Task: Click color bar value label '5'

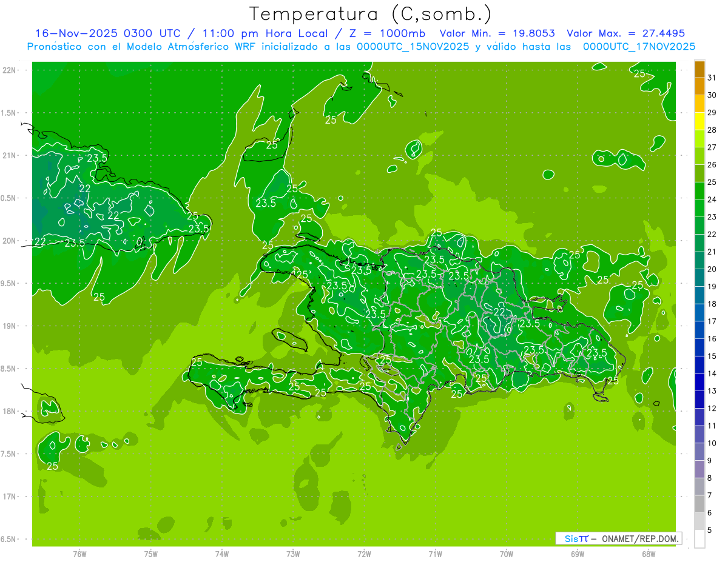Action: [709, 530]
